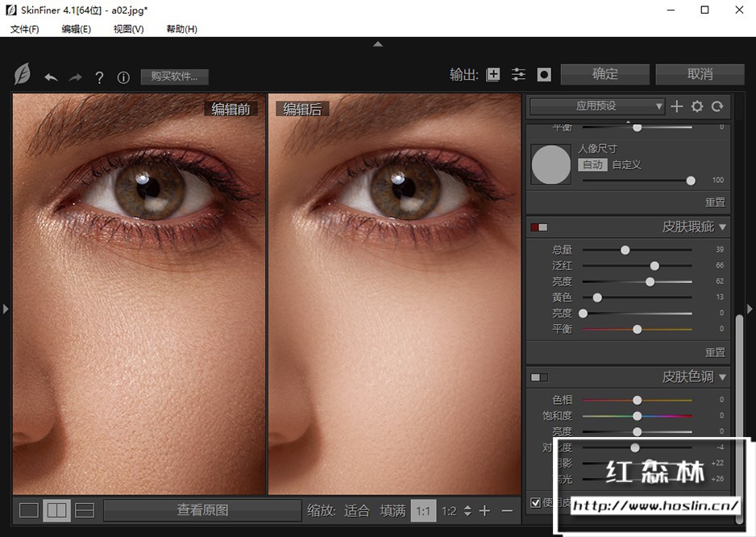The width and height of the screenshot is (756, 537).
Task: Click the question mark help icon
Action: click(x=99, y=77)
